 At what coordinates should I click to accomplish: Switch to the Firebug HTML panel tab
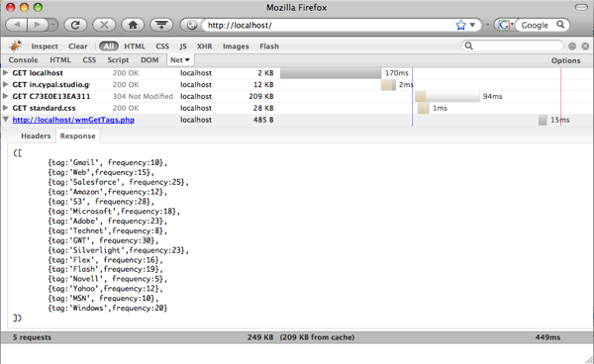point(60,59)
